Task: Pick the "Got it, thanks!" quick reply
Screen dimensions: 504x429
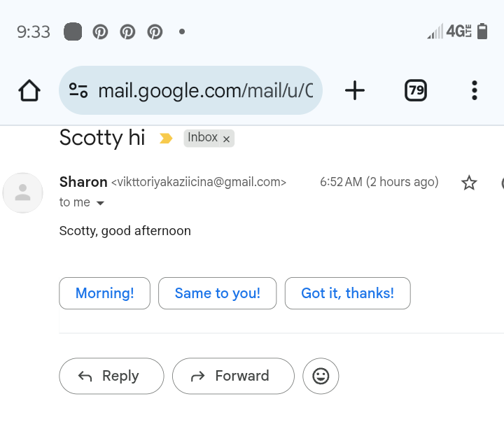Action: (x=347, y=293)
